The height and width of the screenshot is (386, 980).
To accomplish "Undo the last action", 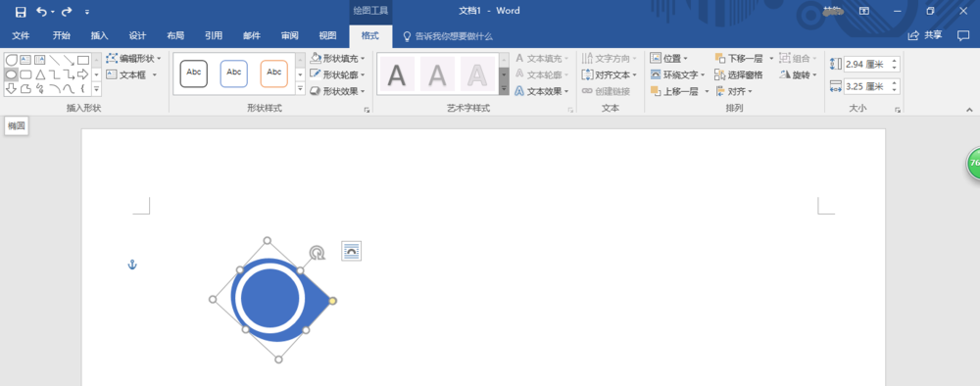I will (x=42, y=11).
